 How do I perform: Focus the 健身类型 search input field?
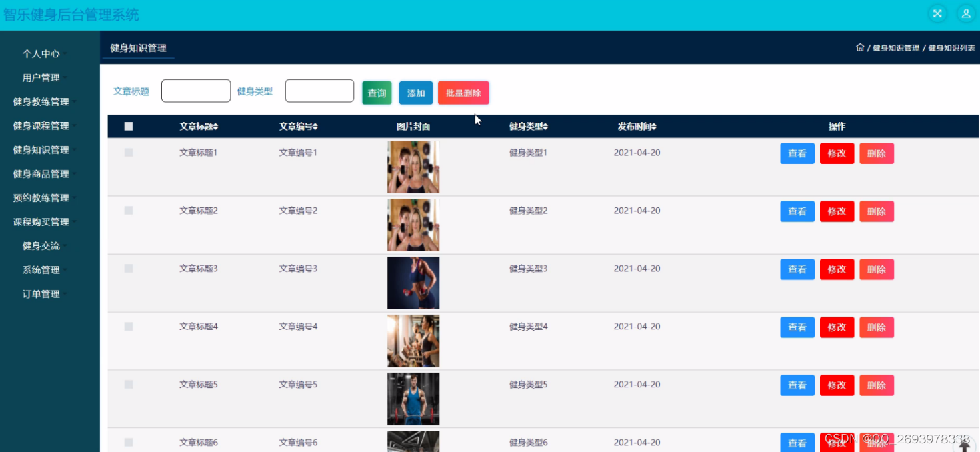coord(319,91)
